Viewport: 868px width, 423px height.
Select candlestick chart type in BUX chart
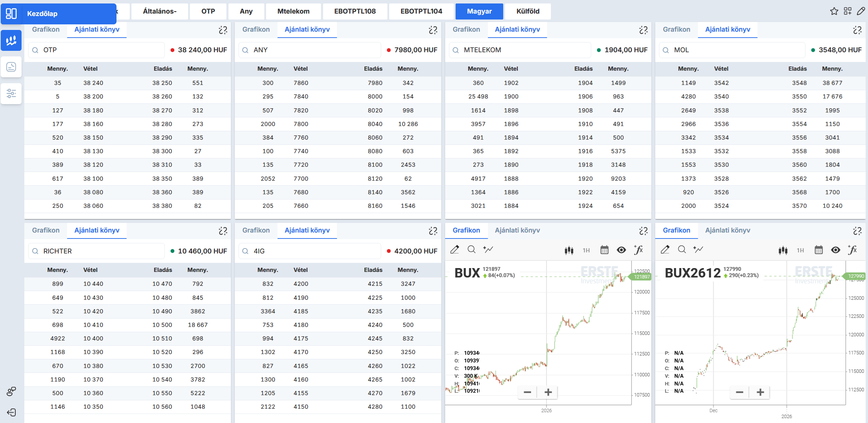(x=569, y=250)
